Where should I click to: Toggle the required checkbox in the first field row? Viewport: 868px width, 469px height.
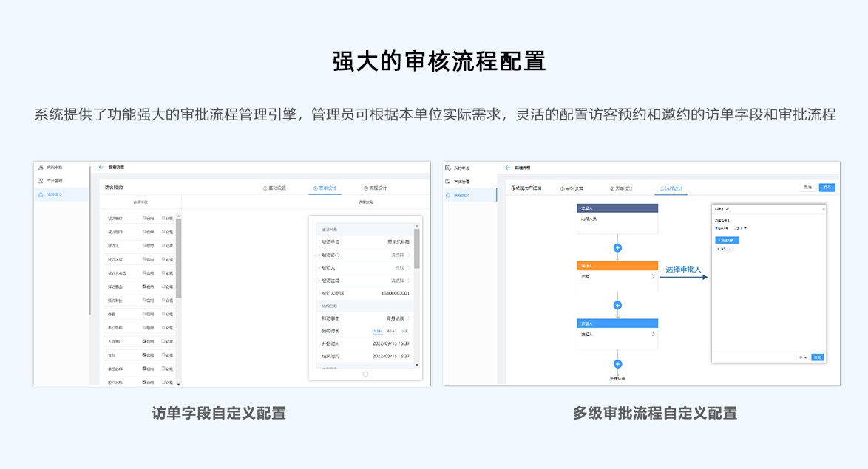pos(164,218)
